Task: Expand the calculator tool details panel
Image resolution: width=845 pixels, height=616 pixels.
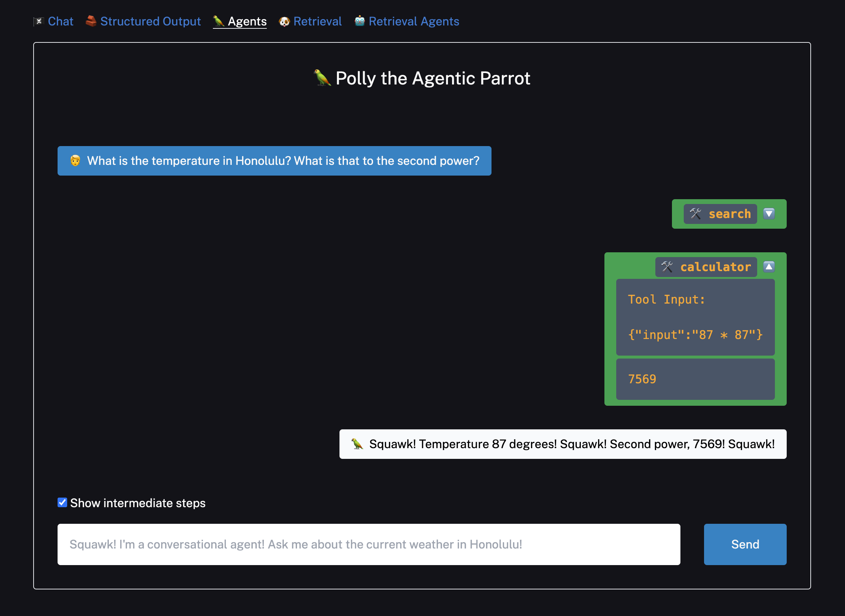Action: (x=770, y=266)
